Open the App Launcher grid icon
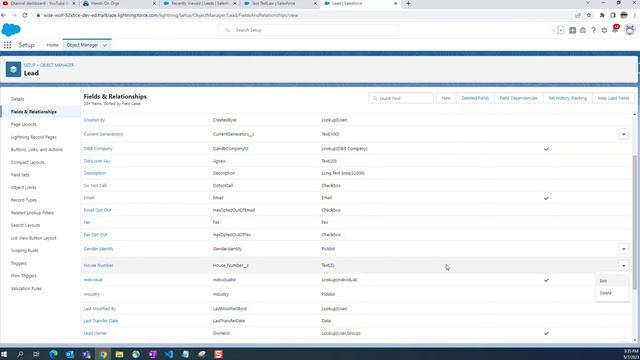 pos(7,45)
